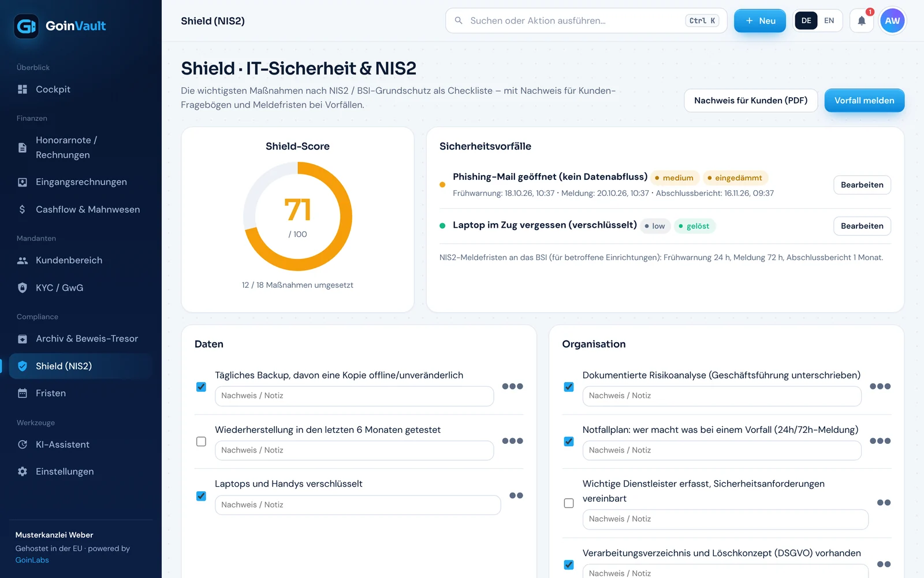
Task: Click the KI-Assistent icon in sidebar
Action: (x=23, y=444)
